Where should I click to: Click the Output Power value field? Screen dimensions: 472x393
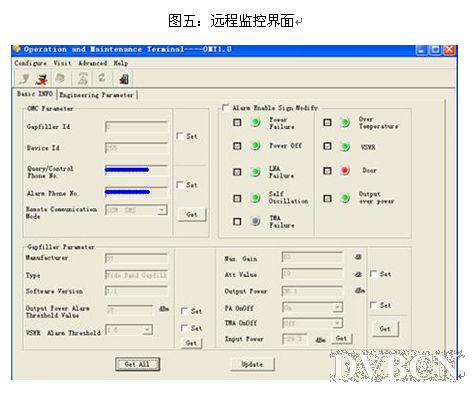pyautogui.click(x=312, y=291)
